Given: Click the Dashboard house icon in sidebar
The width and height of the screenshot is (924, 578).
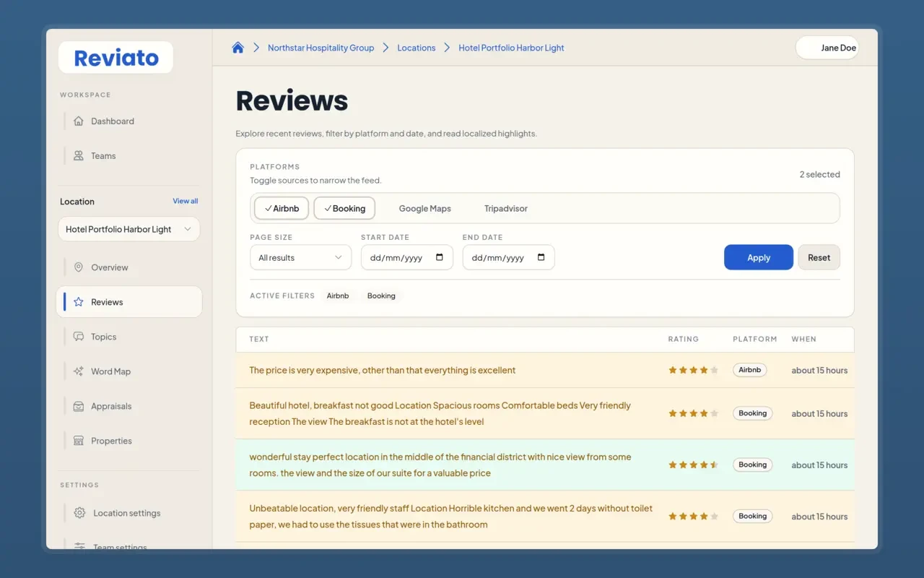Looking at the screenshot, I should pyautogui.click(x=79, y=121).
